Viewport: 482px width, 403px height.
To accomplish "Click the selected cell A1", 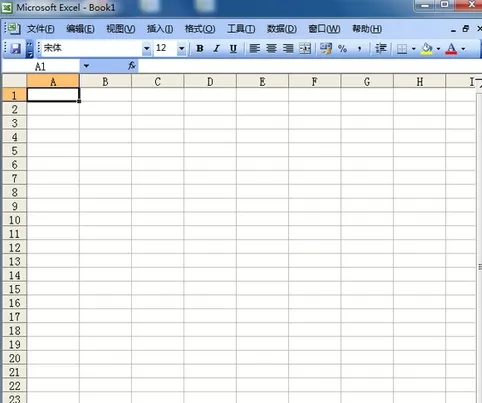I will pyautogui.click(x=53, y=95).
